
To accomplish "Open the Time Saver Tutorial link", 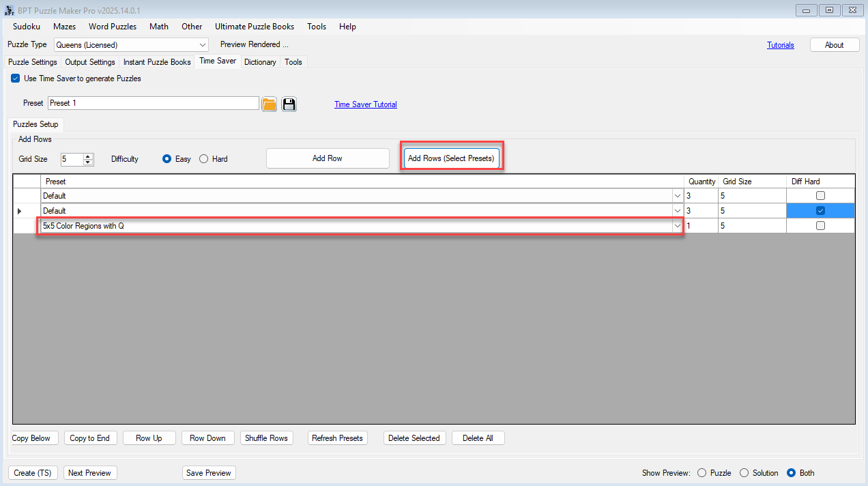I will tap(365, 104).
